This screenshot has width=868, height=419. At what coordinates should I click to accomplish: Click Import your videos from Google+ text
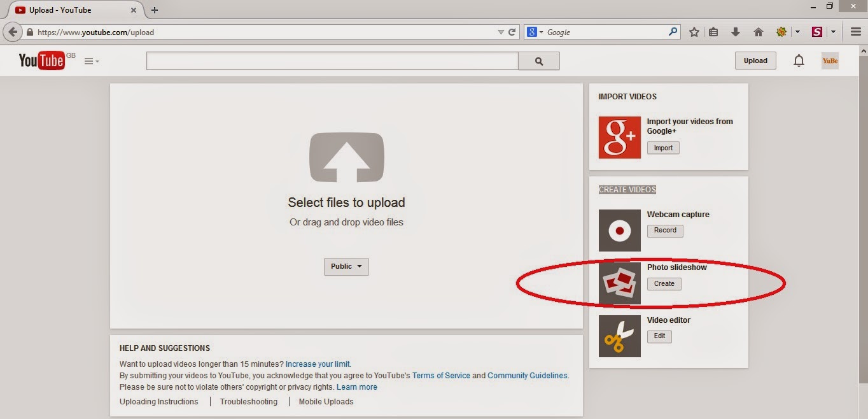pyautogui.click(x=690, y=126)
